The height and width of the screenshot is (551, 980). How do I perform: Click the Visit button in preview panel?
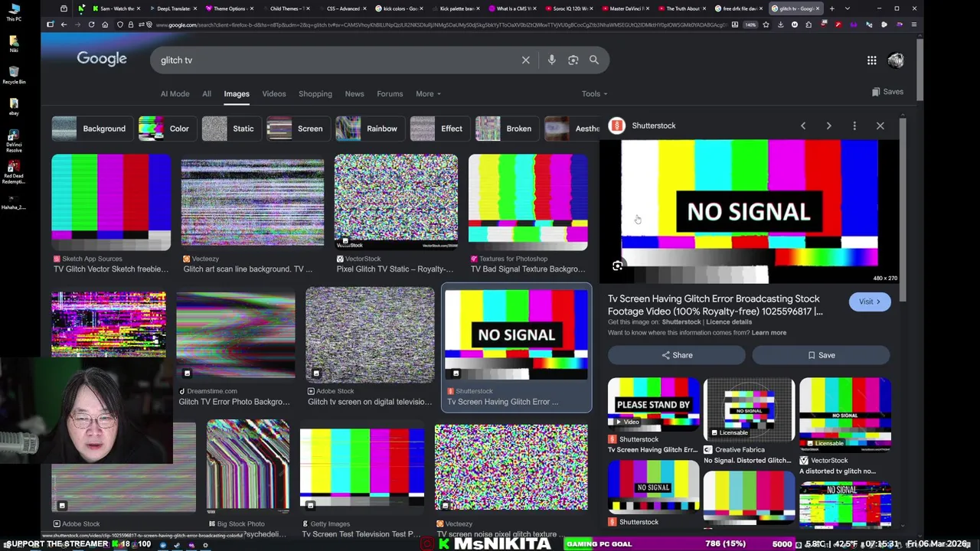tap(869, 302)
